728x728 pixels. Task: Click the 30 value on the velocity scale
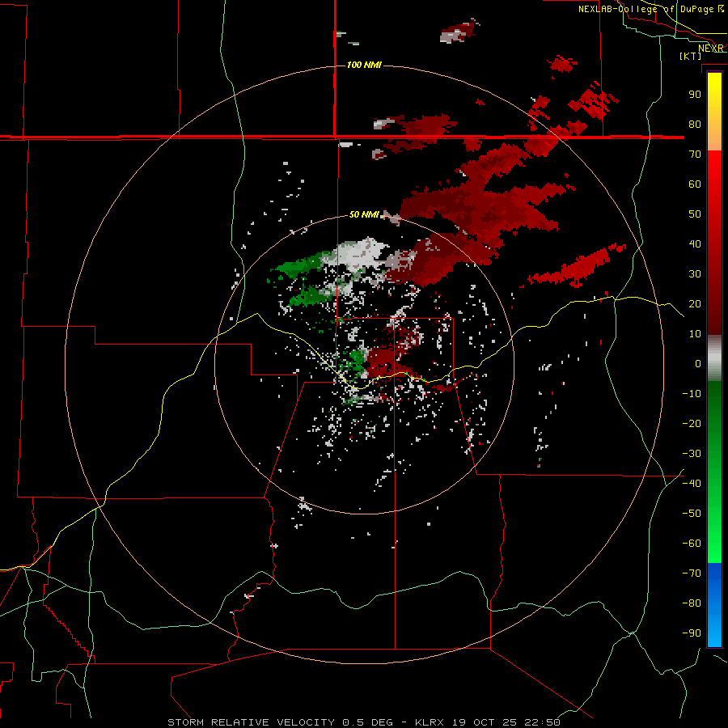pos(695,274)
